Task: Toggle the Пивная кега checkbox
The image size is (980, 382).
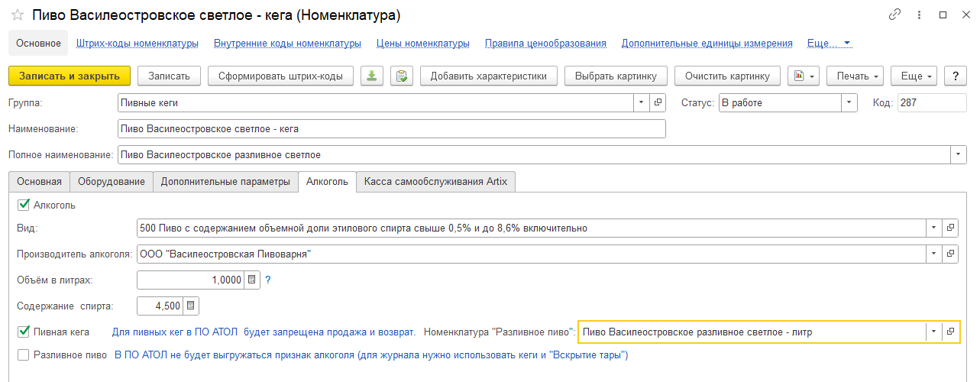Action: click(x=23, y=332)
